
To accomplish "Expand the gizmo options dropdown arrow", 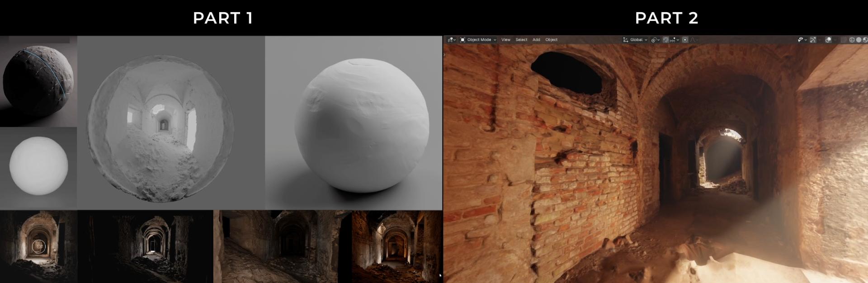I will 820,40.
